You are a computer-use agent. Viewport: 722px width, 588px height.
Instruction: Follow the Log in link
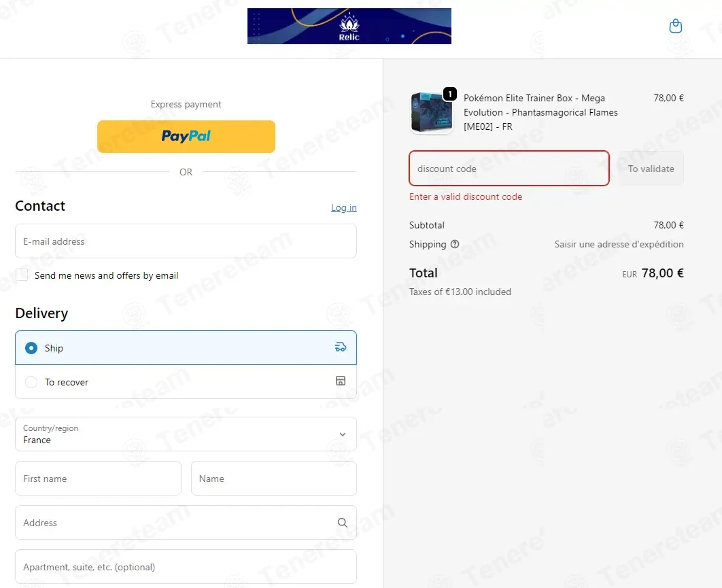(x=343, y=207)
